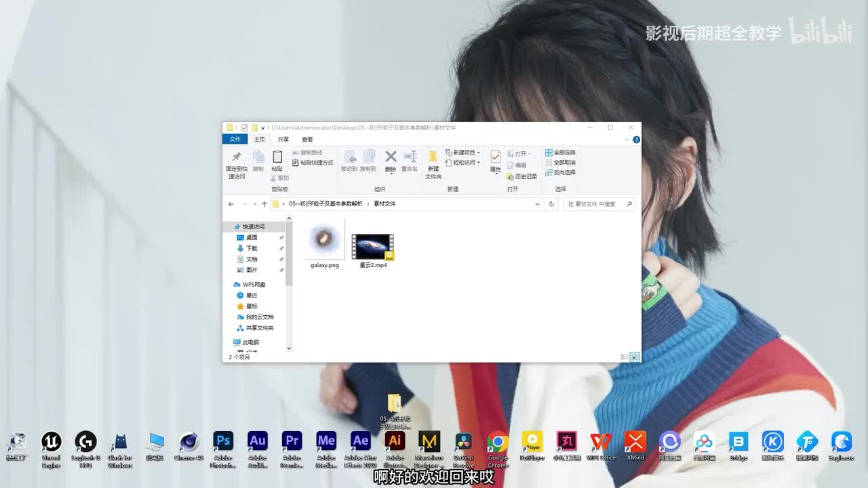Click the Explorer refresh button
Viewport: 868px width, 488px height.
pyautogui.click(x=551, y=203)
